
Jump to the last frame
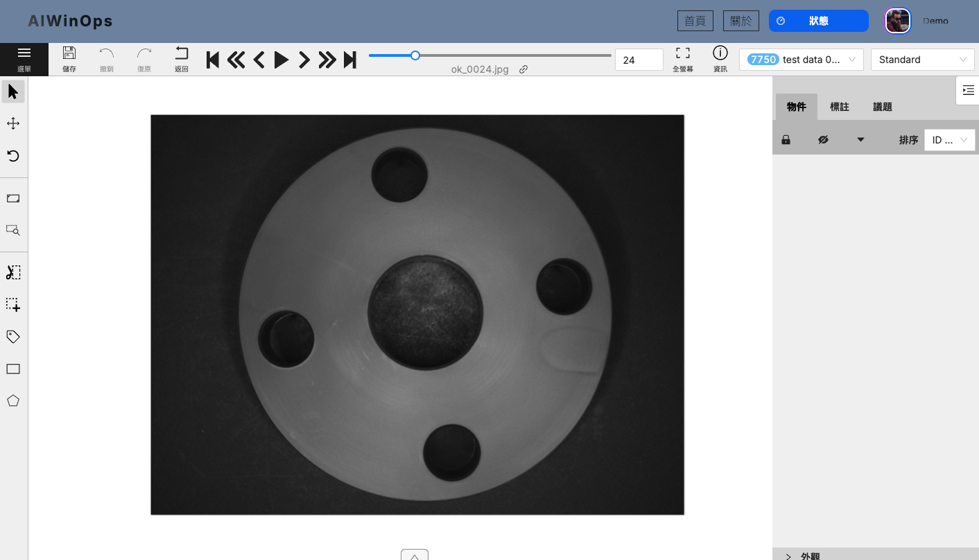click(350, 60)
